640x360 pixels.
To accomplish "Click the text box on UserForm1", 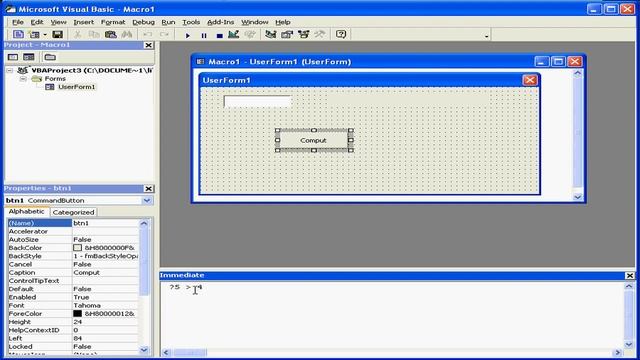I will 258,101.
